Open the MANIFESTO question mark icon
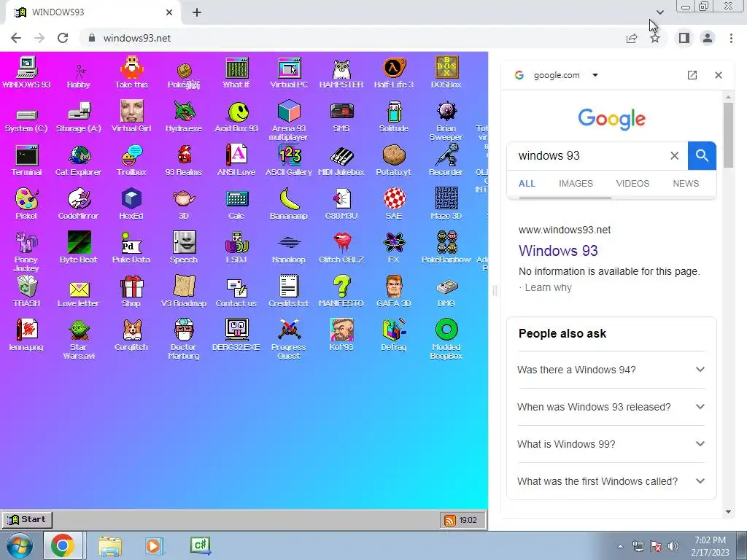Image resolution: width=747 pixels, height=560 pixels. click(341, 292)
